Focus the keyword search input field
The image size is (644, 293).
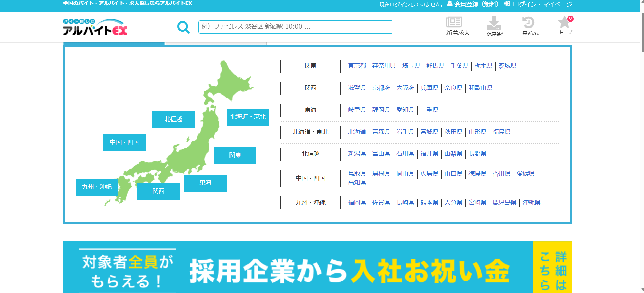click(295, 27)
